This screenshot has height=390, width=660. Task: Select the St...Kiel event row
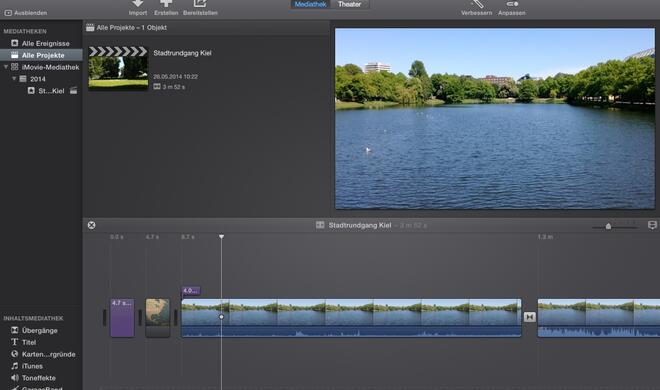pos(41,90)
